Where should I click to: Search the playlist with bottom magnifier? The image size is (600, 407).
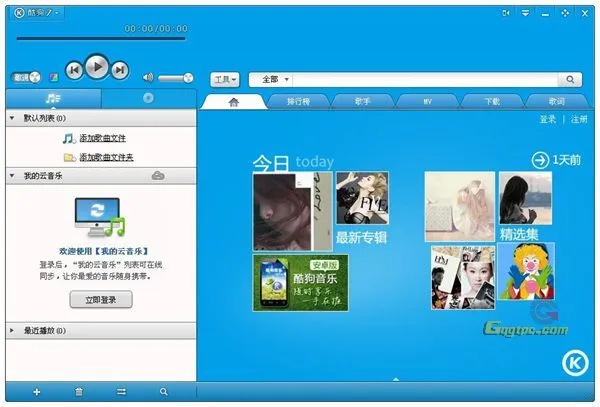click(x=164, y=392)
